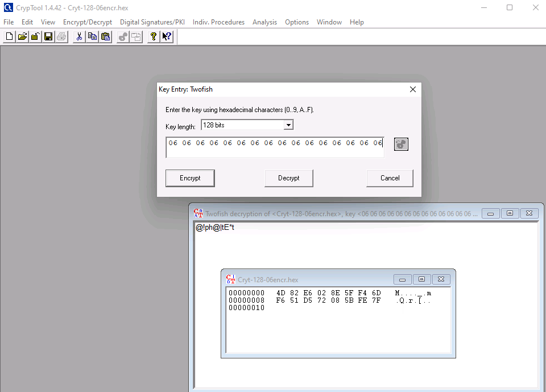Viewport: 546px width, 392px height.
Task: Open the Encrypt/Decrypt menu
Action: pos(88,22)
